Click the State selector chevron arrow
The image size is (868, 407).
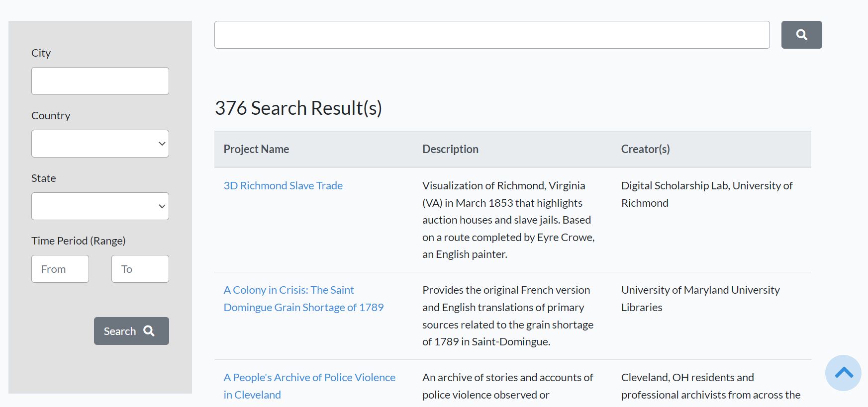point(161,206)
